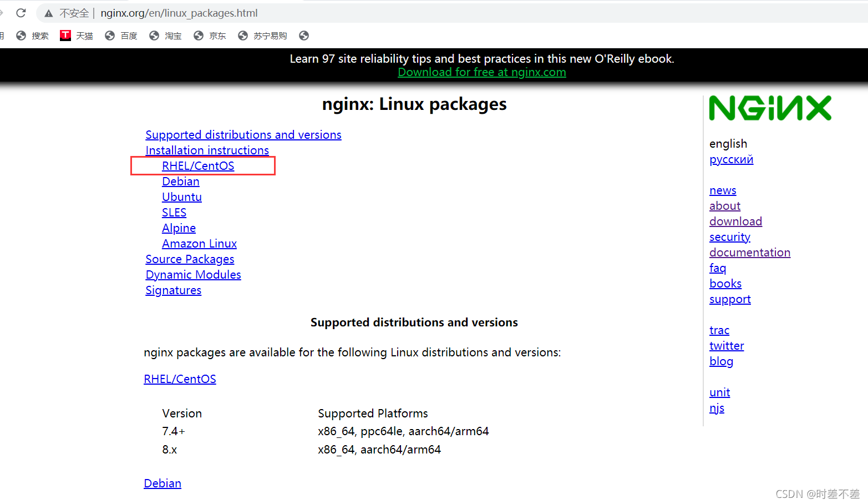This screenshot has height=504, width=868.
Task: Open the 搜索 bookmark
Action: click(x=33, y=36)
